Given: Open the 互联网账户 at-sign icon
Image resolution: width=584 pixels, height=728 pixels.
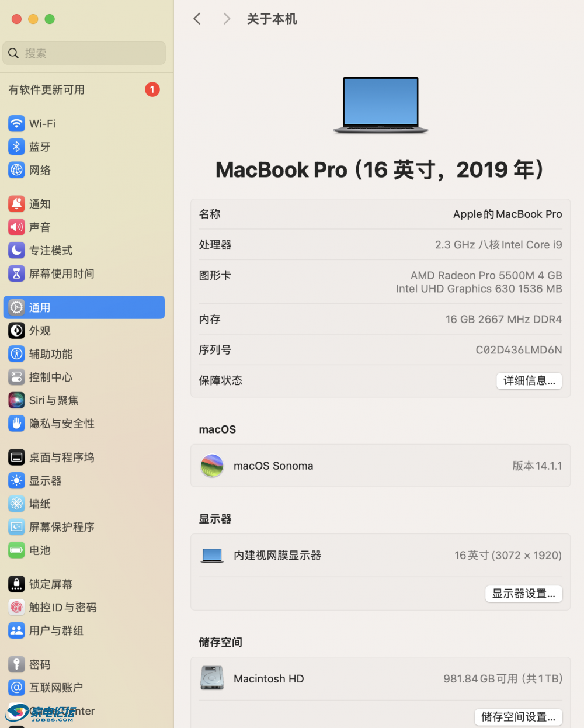Looking at the screenshot, I should click(16, 688).
